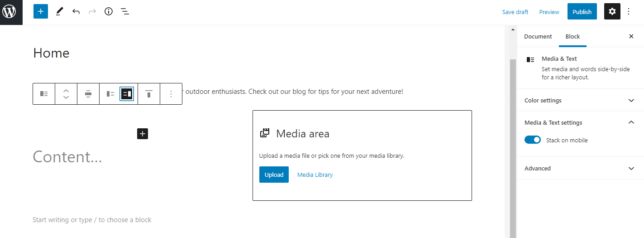Toggle the Stack on mobile switch
The image size is (644, 238).
click(533, 140)
